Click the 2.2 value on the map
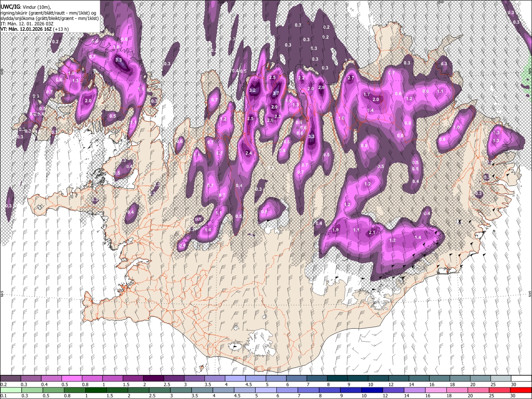This screenshot has width=532, height=399. pyautogui.click(x=302, y=78)
